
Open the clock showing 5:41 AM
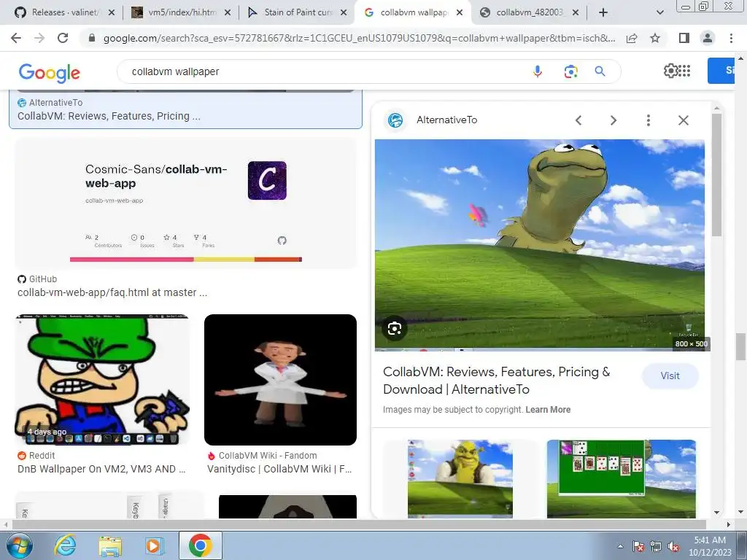coord(710,546)
